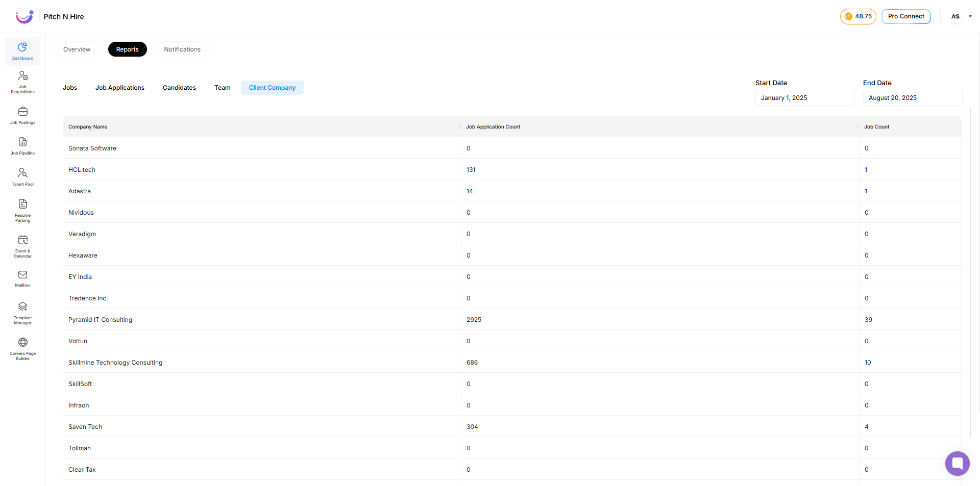
Task: Expand the account dropdown arrow
Action: pyautogui.click(x=970, y=16)
